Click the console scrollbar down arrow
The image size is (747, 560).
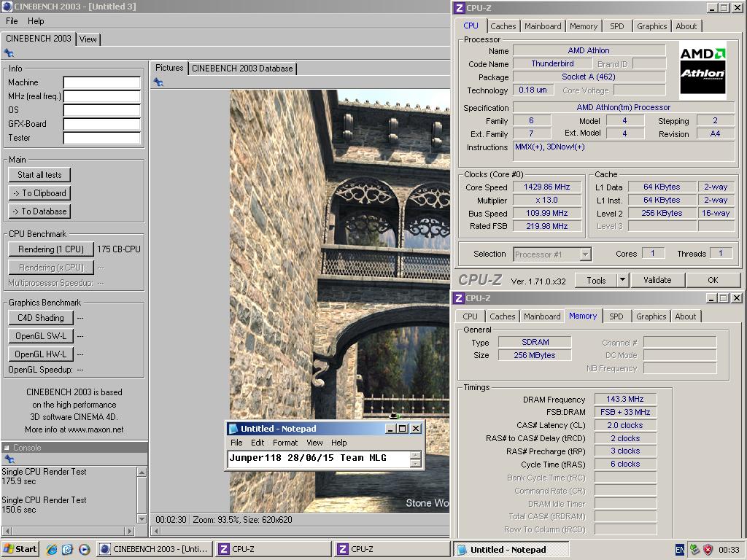[x=142, y=518]
